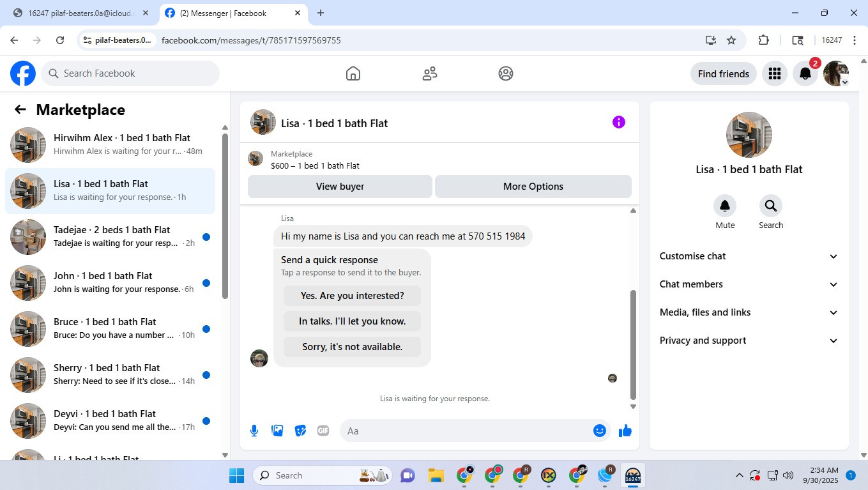868x490 pixels.
Task: Send quick reply "Yes. Are you interested?"
Action: click(x=353, y=296)
